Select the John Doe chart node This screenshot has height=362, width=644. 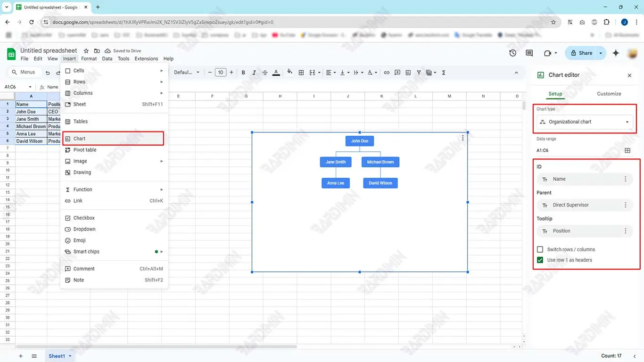tap(359, 141)
